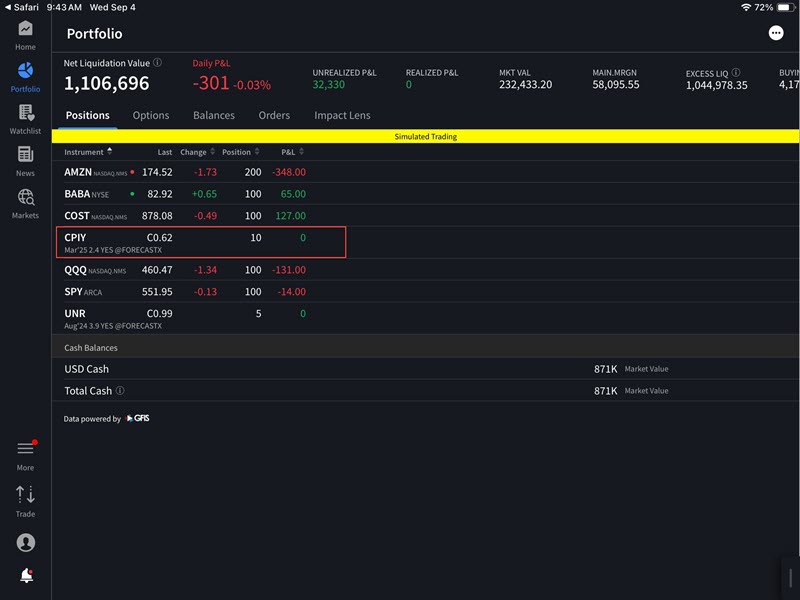Viewport: 800px width, 600px height.
Task: Click AMZN P&L value -348.00
Action: [289, 172]
